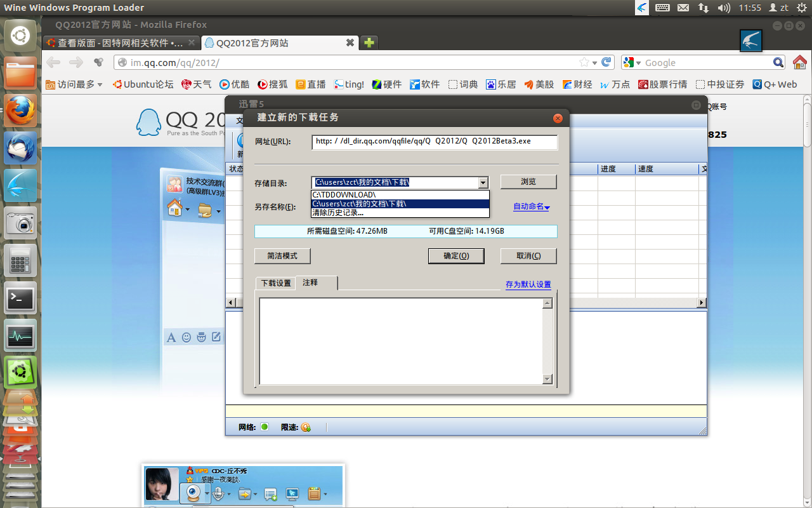Open 访问最多 bookmarks menu
Image resolution: width=812 pixels, height=508 pixels.
tap(74, 84)
